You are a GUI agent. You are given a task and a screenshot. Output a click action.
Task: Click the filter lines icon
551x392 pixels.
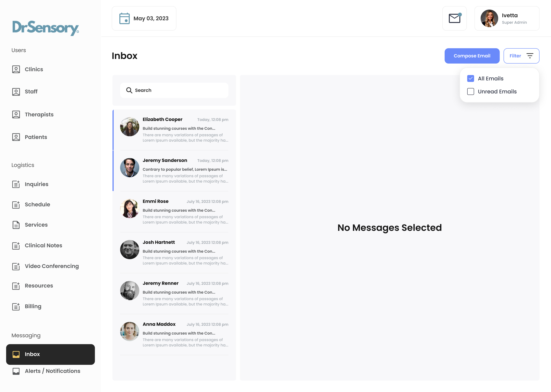coord(530,56)
